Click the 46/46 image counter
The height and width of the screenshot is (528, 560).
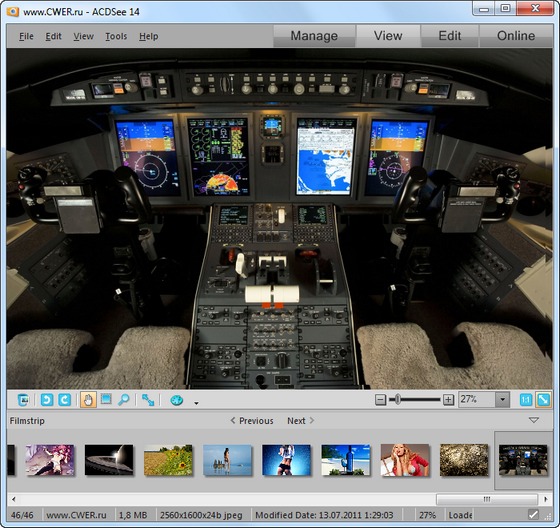point(22,515)
